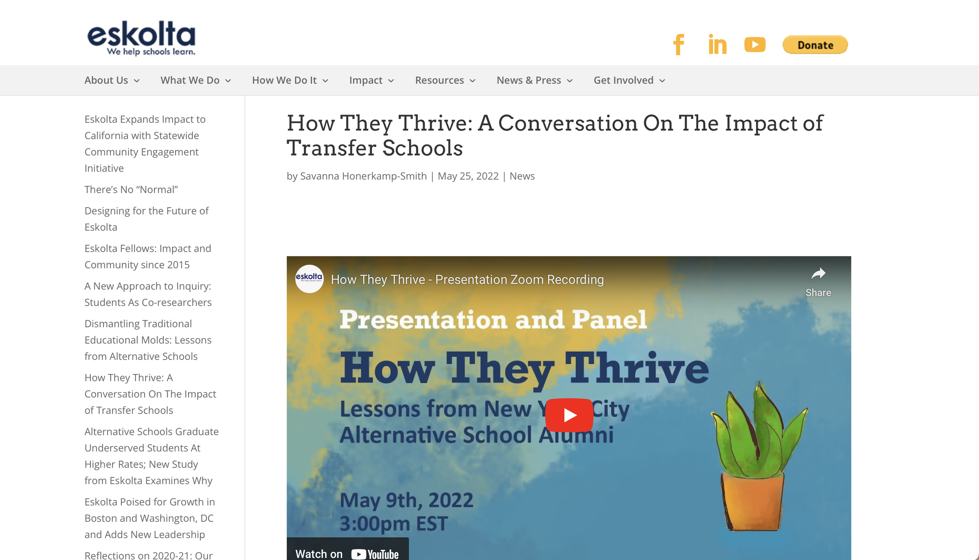Image resolution: width=979 pixels, height=560 pixels.
Task: Click the News category link
Action: click(522, 176)
